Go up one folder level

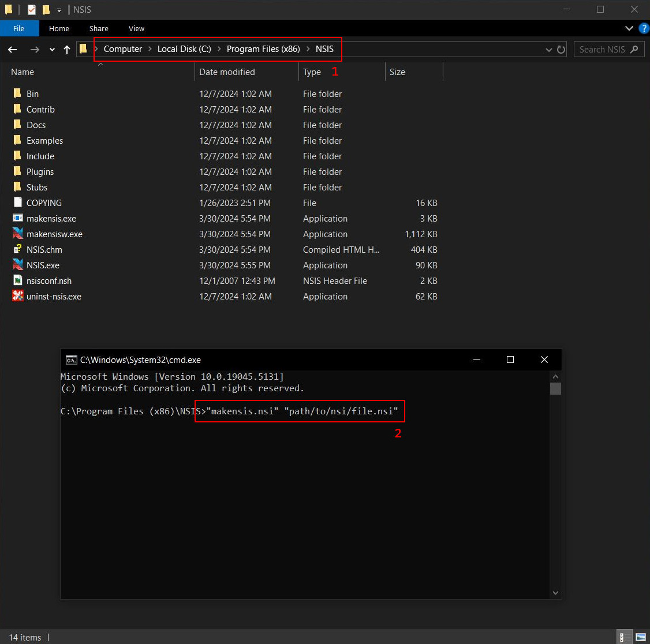pos(67,50)
